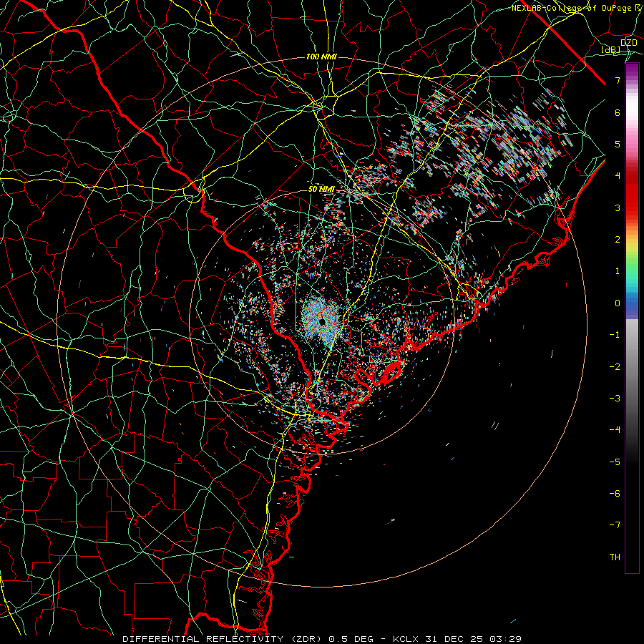The image size is (644, 644).
Task: Click the "[dB]" unit label
Action: click(x=610, y=50)
